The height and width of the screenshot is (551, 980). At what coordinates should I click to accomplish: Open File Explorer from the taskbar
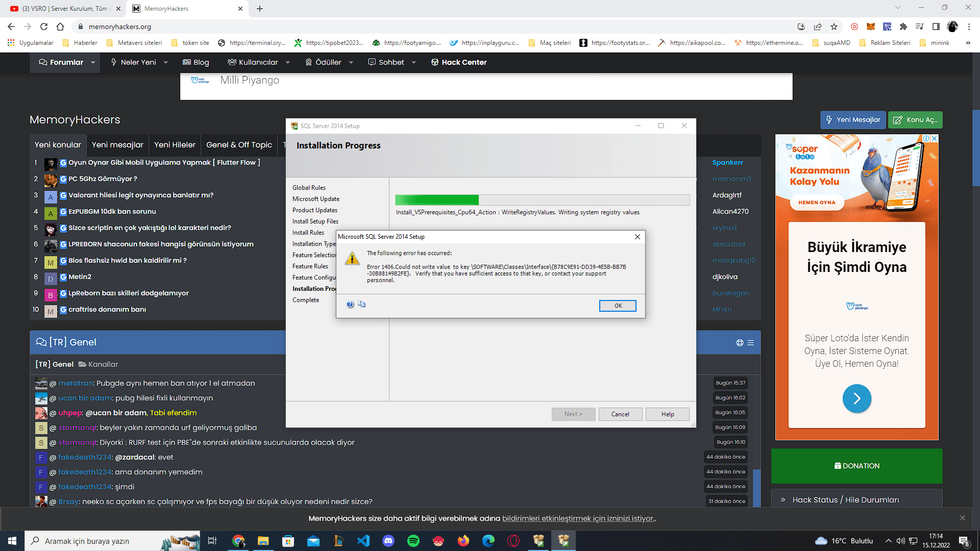(x=263, y=541)
